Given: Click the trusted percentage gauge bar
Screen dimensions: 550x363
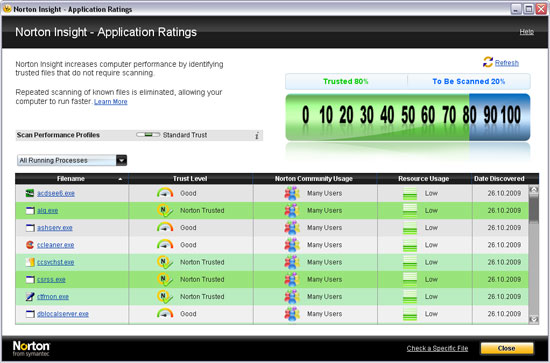Looking at the screenshot, I should click(x=408, y=117).
